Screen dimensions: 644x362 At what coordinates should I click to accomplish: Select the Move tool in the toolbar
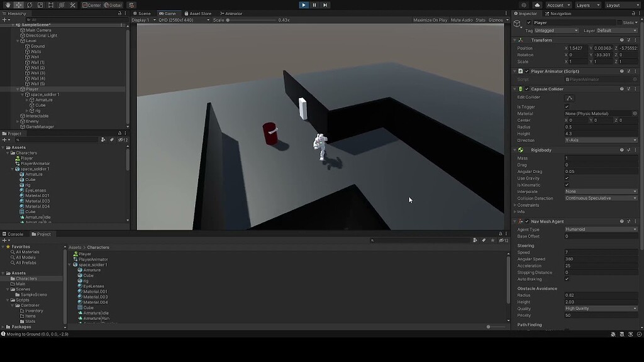18,5
